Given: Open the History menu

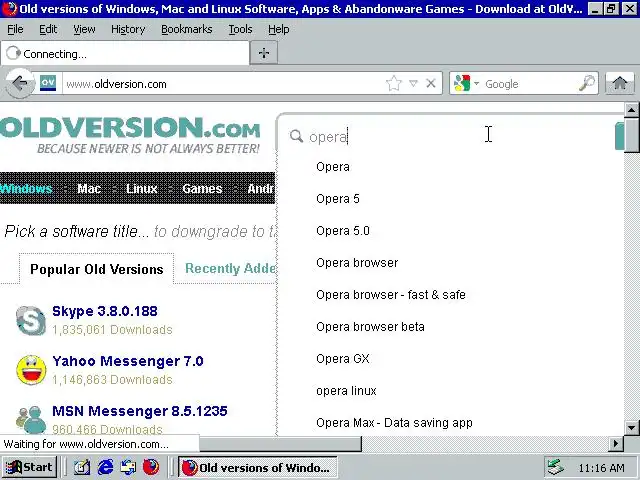Looking at the screenshot, I should (x=128, y=29).
